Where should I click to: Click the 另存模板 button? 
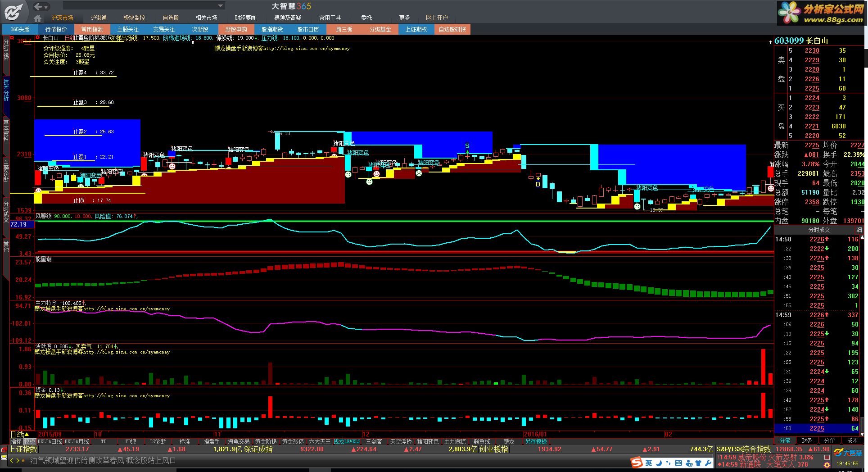coord(536,441)
